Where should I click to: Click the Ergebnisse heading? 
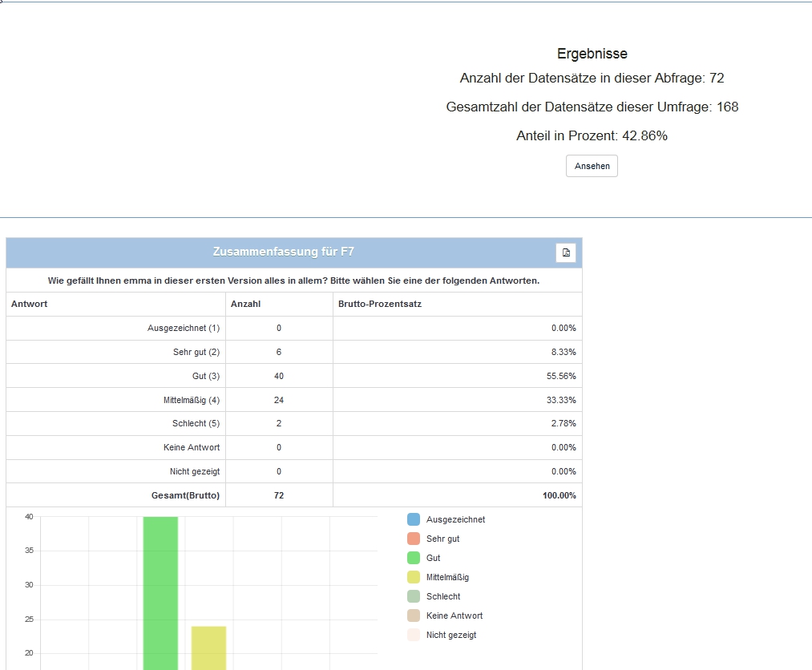592,54
